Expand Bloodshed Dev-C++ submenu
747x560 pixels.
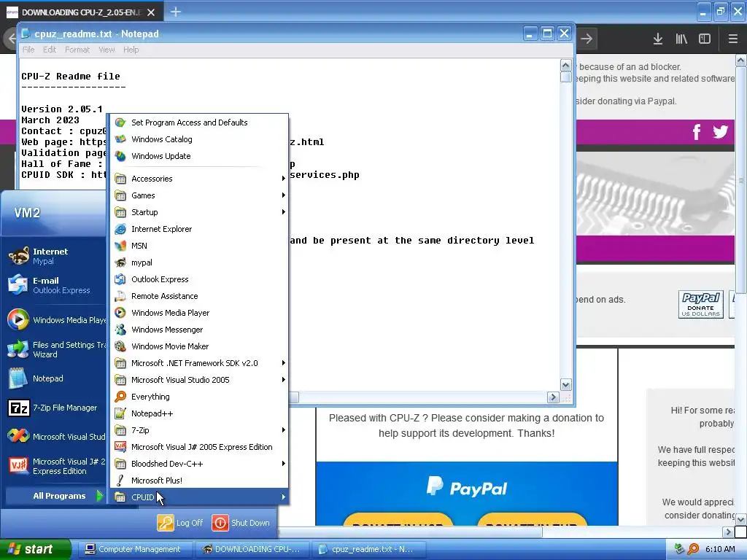click(x=198, y=463)
